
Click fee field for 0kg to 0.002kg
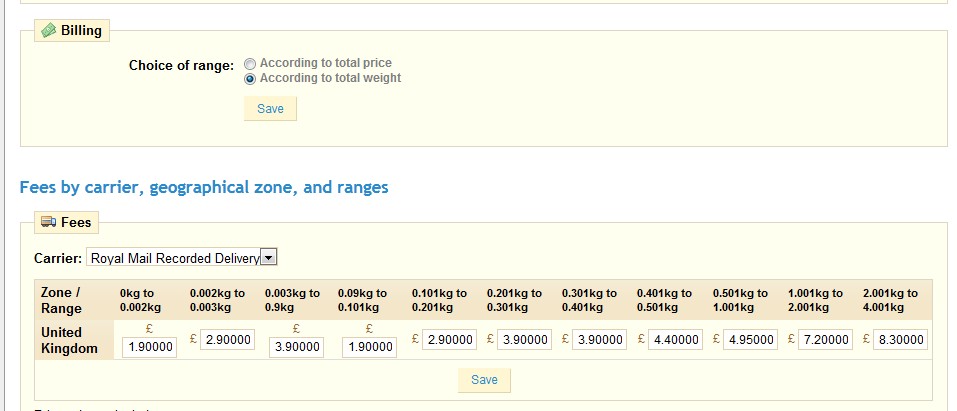149,347
